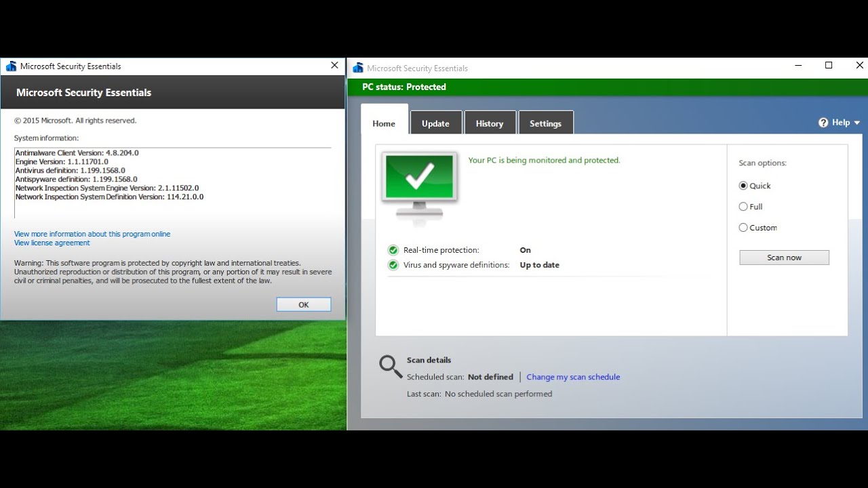Click the 2015 Microsoft copyright line
The height and width of the screenshot is (488, 868).
(75, 121)
